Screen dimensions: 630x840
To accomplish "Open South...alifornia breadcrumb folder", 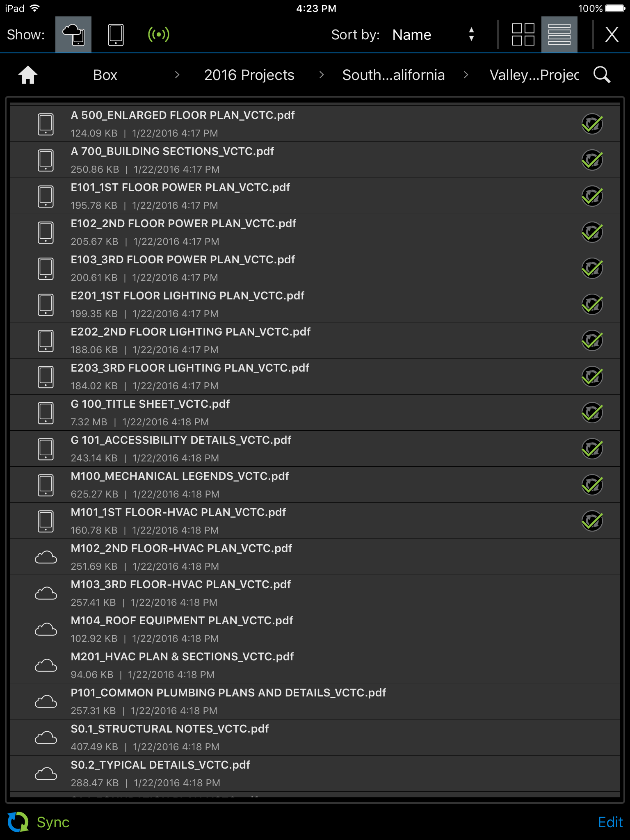I will point(393,75).
